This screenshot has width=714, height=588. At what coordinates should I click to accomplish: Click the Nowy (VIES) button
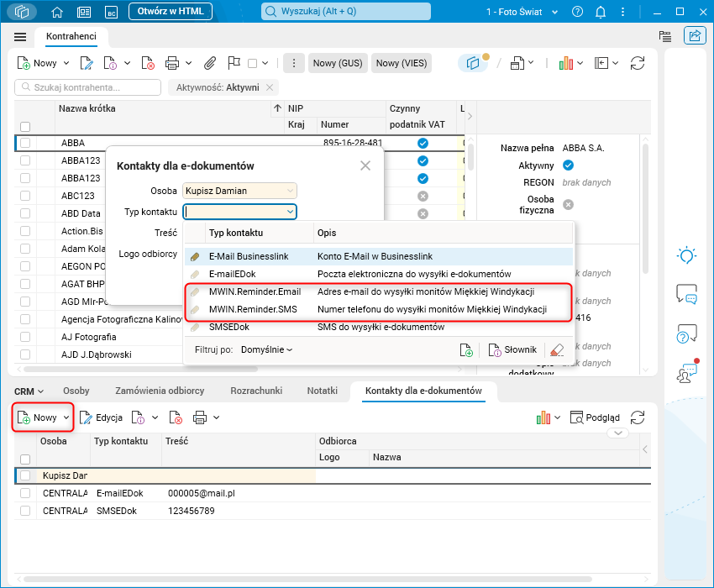pyautogui.click(x=402, y=63)
